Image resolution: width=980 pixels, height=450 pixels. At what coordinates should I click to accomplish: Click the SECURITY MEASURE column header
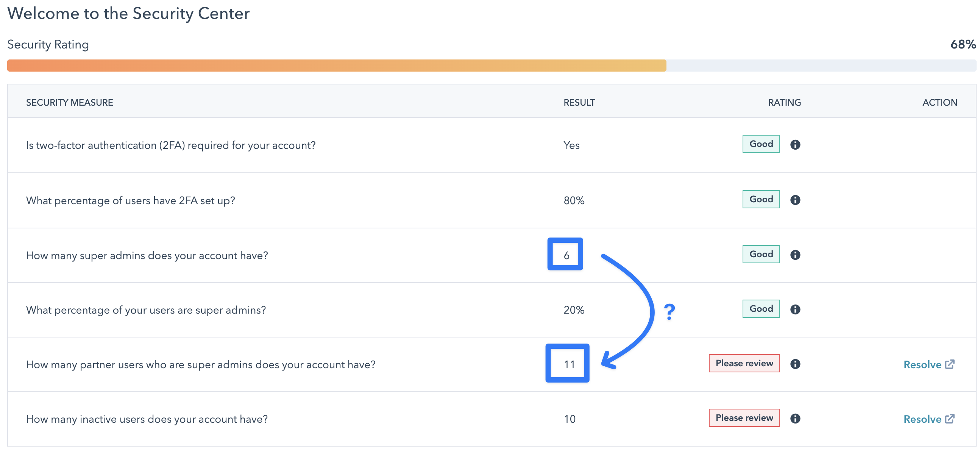click(70, 102)
